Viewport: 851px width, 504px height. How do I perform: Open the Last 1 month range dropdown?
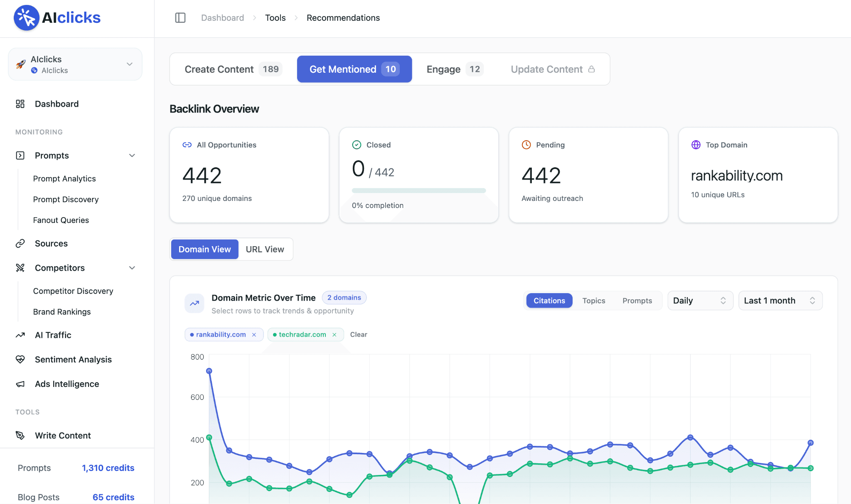click(x=780, y=301)
